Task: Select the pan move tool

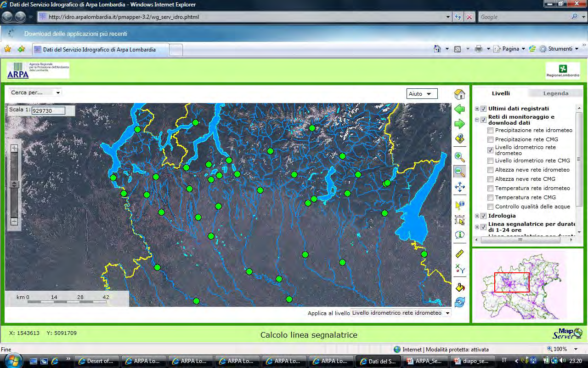Action: click(459, 187)
